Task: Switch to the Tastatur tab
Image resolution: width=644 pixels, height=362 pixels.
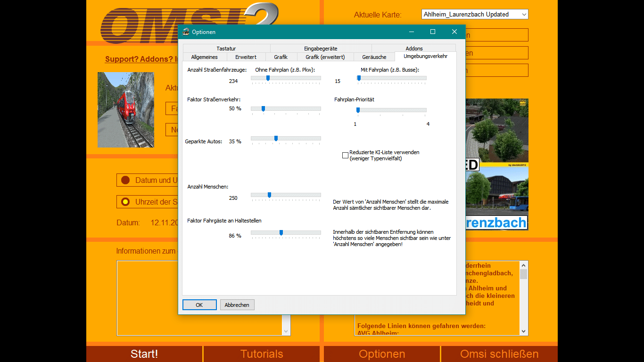Action: click(226, 49)
